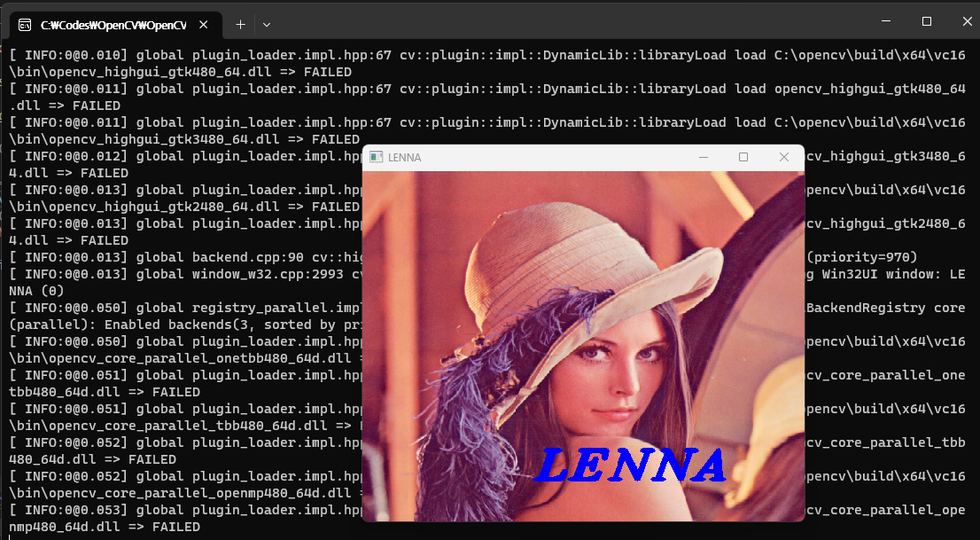This screenshot has width=980, height=540.
Task: Click "tbb480_64d.dll => FAILED" line
Action: (105, 392)
